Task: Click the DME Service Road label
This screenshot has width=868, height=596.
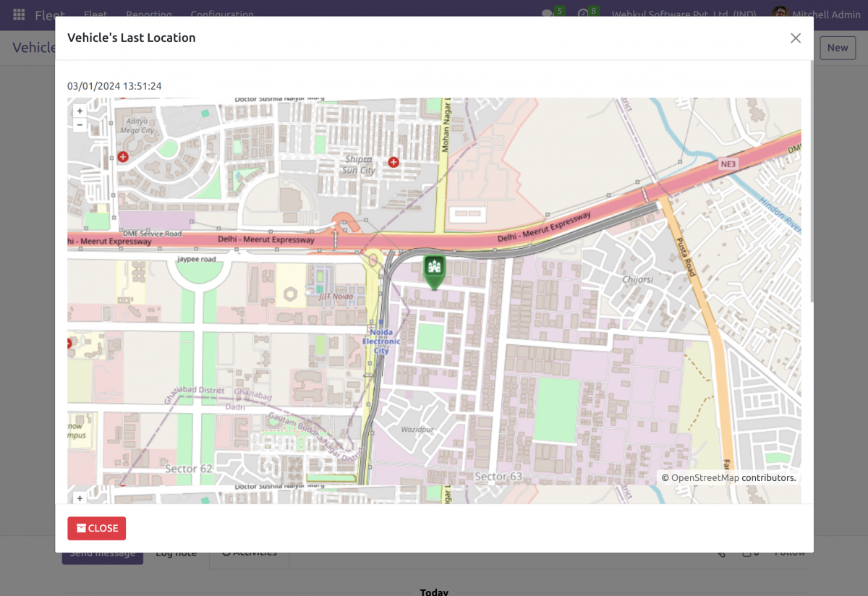Action: [x=152, y=234]
